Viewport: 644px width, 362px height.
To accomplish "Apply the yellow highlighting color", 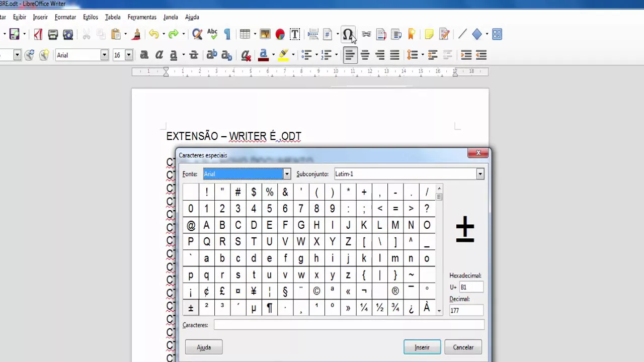I will (x=283, y=55).
